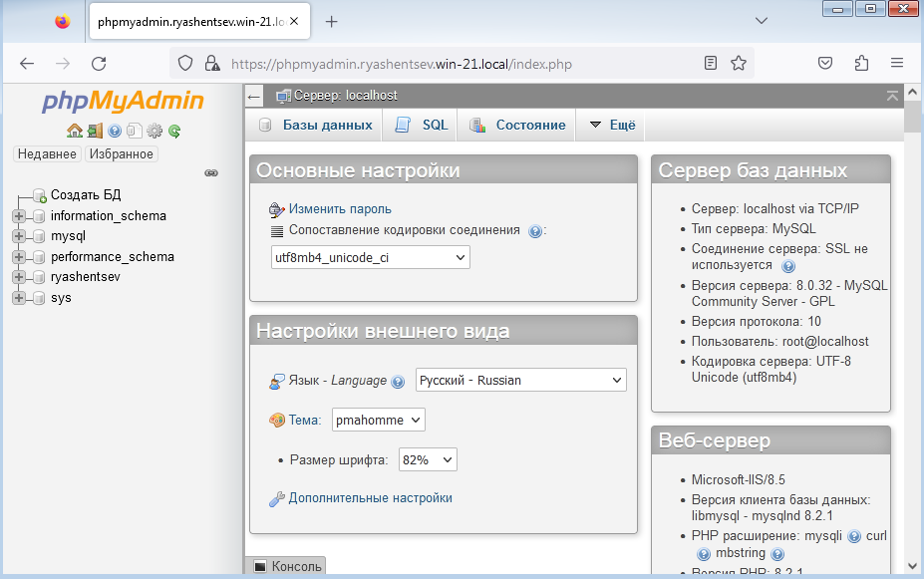Click the site security padlock icon
Screen dimensions: 924x579
tap(212, 63)
